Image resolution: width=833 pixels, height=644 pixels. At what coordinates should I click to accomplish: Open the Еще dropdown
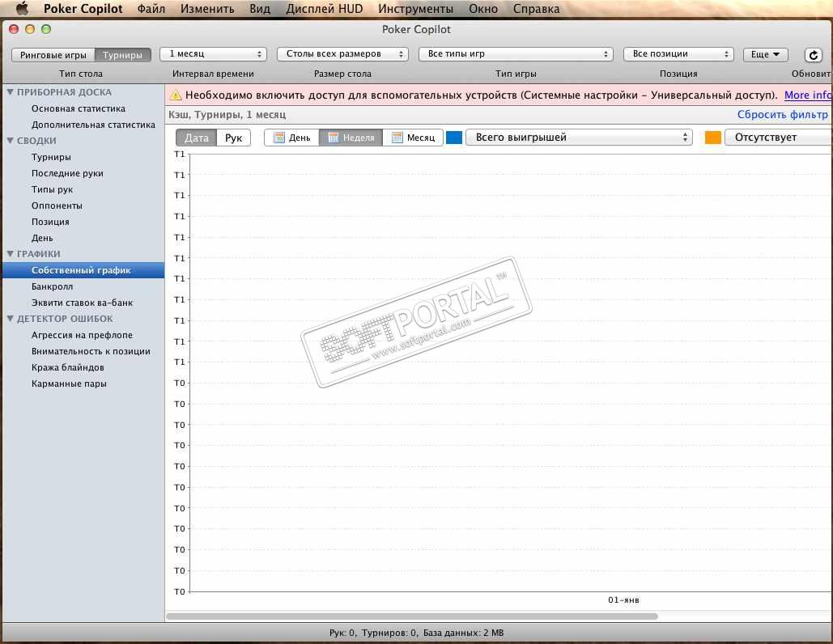[766, 54]
